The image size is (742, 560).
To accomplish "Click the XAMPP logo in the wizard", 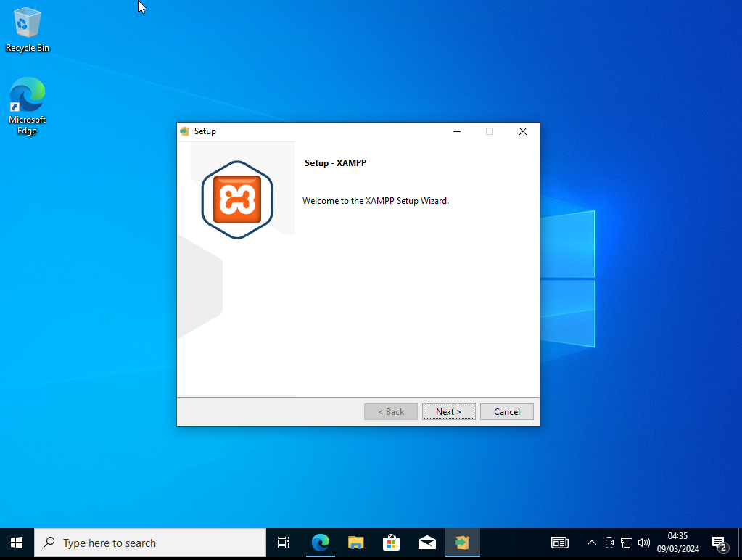I will point(237,200).
